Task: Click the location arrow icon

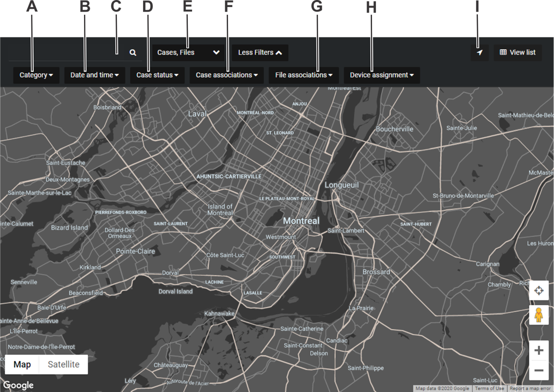Action: tap(480, 53)
